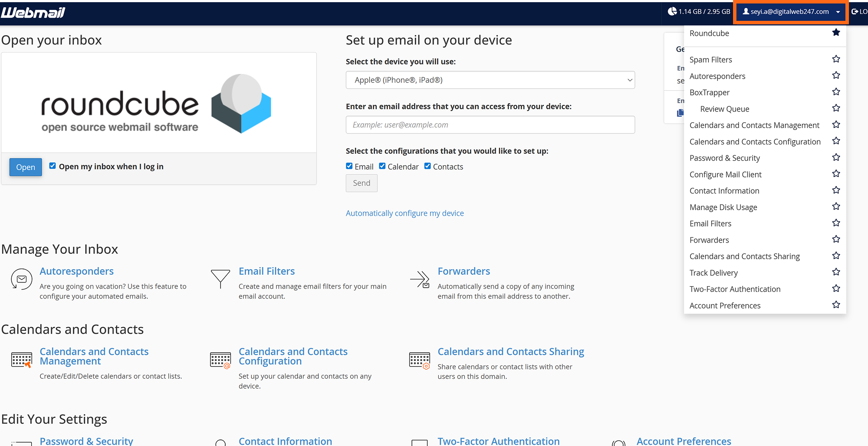Click the 1.14 GB / 2.95 GB usage text
Image resolution: width=868 pixels, height=446 pixels.
[704, 12]
